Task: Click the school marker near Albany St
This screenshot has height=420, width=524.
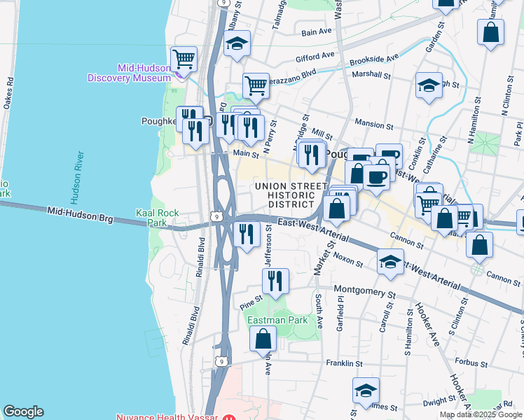Action: click(x=237, y=45)
